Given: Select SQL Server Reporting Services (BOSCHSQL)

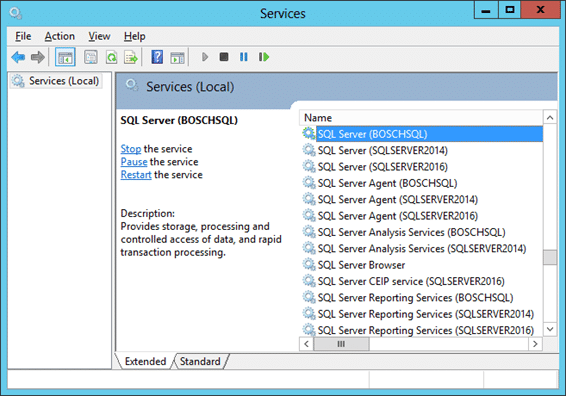Looking at the screenshot, I should [x=422, y=297].
